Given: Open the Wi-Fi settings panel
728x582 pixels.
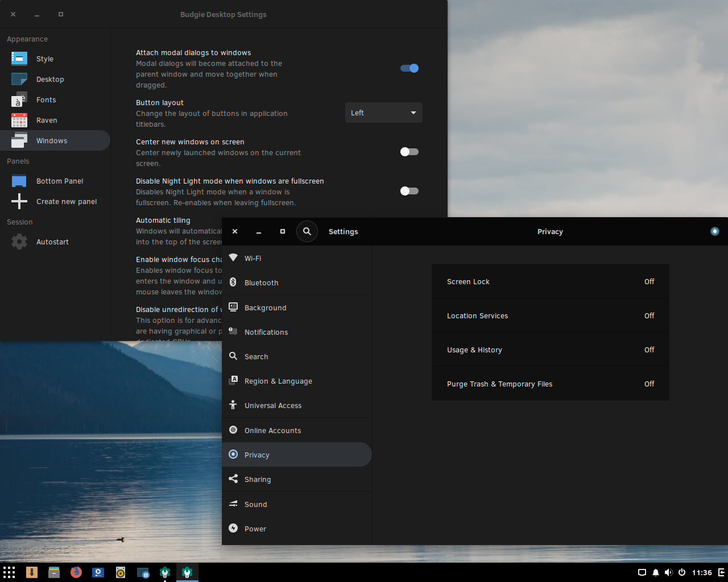Looking at the screenshot, I should pos(297,258).
